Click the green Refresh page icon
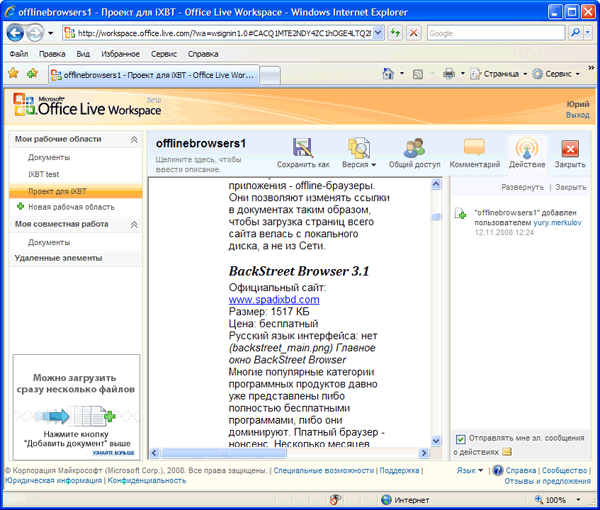 [x=395, y=33]
